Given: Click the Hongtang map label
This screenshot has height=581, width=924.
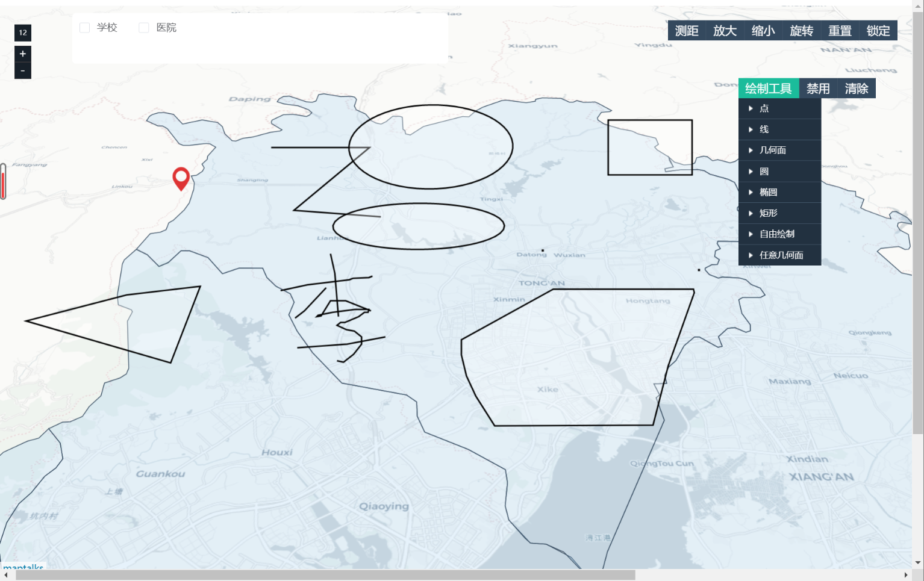Looking at the screenshot, I should click(648, 300).
